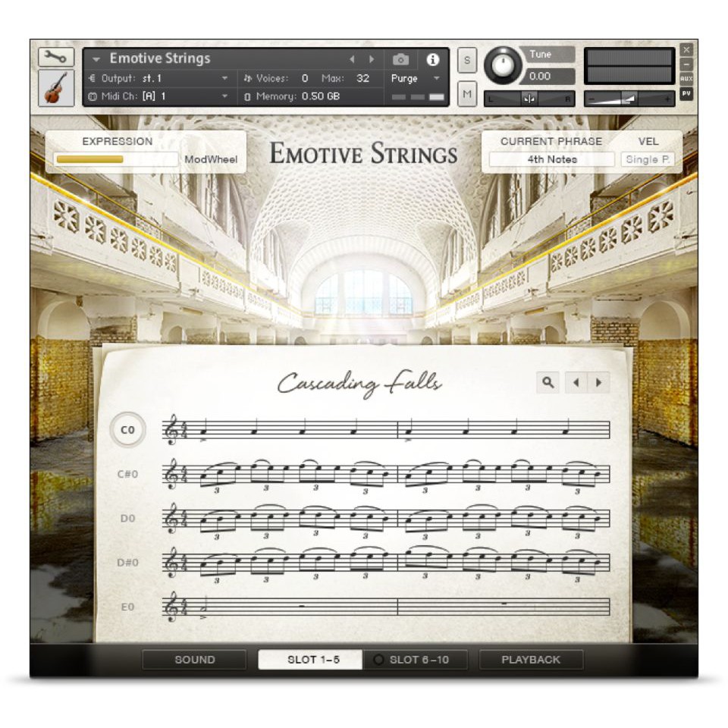Click the C0 quarter-note phrase notation

386,430
